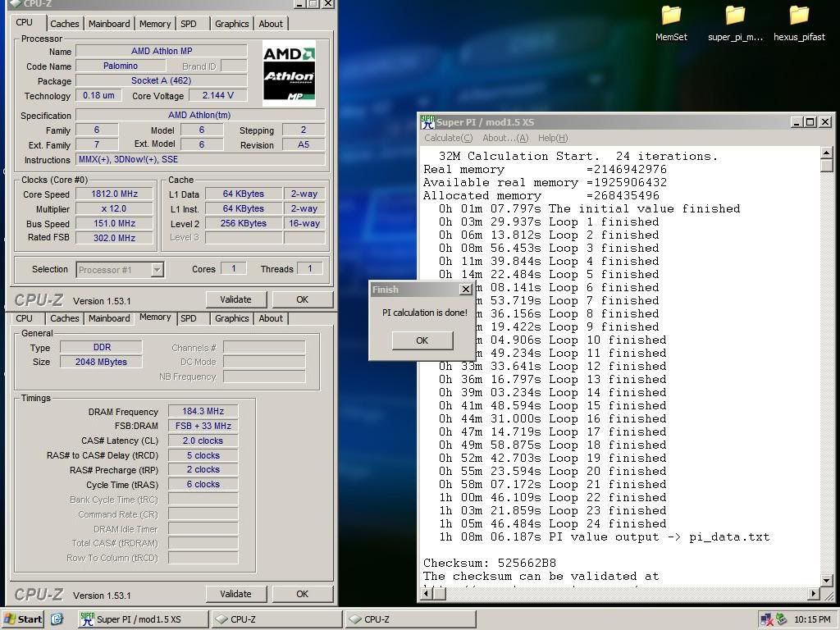The height and width of the screenshot is (630, 840).
Task: Click the Super PI horizontal scrollbar left arrow
Action: point(427,594)
